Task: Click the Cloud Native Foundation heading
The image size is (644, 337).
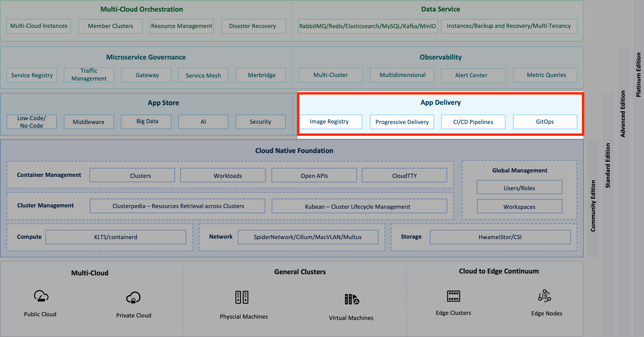Action: (x=294, y=151)
